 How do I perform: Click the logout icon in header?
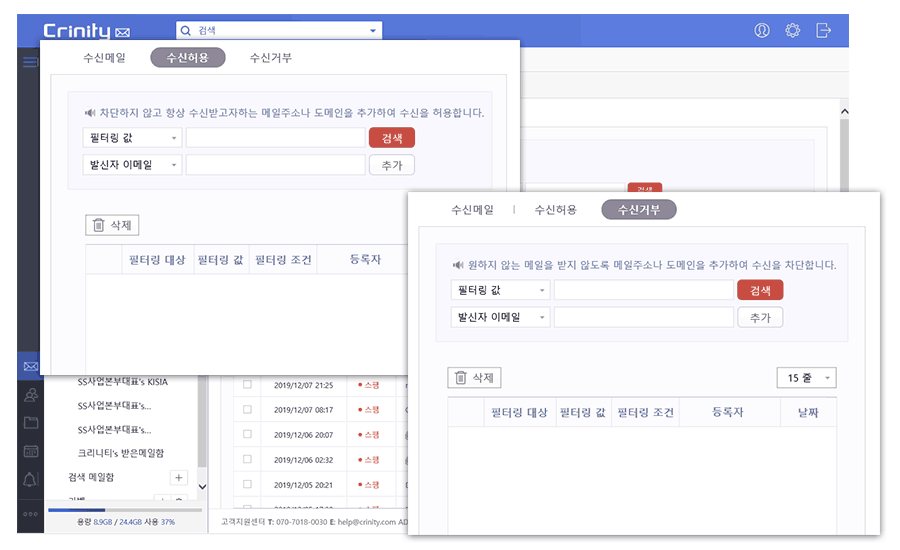[x=823, y=30]
